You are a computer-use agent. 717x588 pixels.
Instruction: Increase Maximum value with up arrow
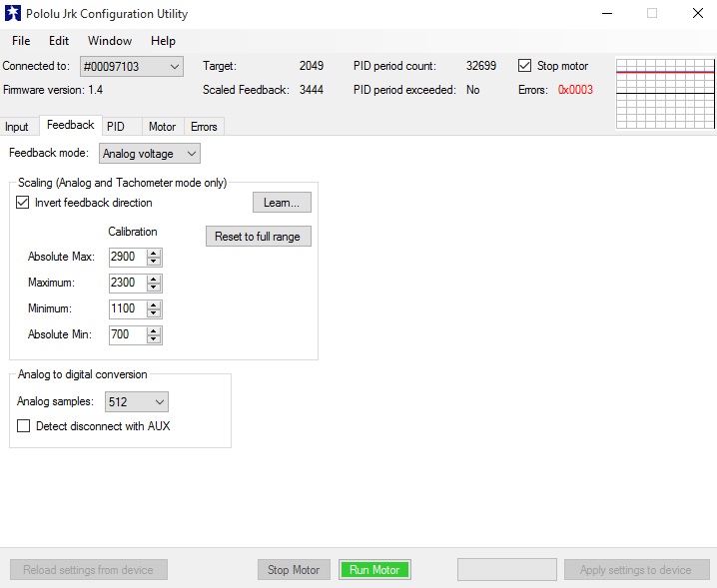pyautogui.click(x=154, y=279)
